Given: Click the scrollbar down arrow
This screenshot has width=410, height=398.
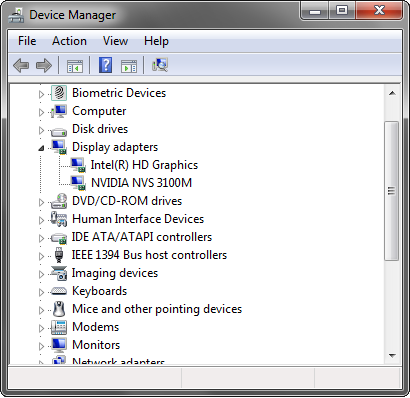Looking at the screenshot, I should 392,356.
